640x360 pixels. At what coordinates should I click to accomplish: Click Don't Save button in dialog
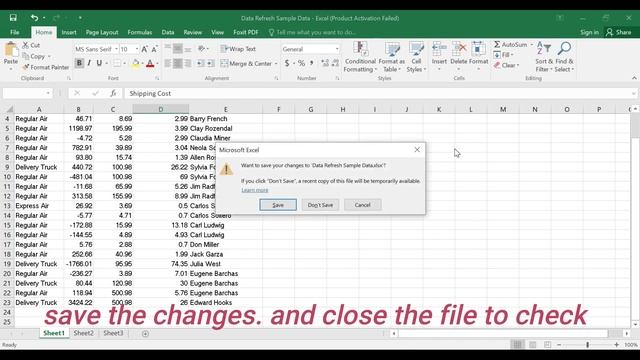tap(320, 205)
